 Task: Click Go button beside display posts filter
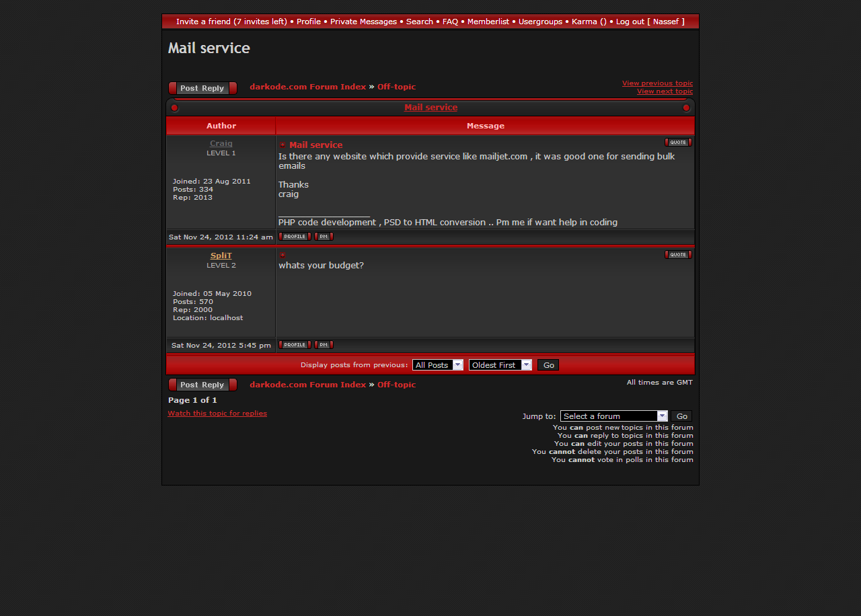pyautogui.click(x=548, y=365)
